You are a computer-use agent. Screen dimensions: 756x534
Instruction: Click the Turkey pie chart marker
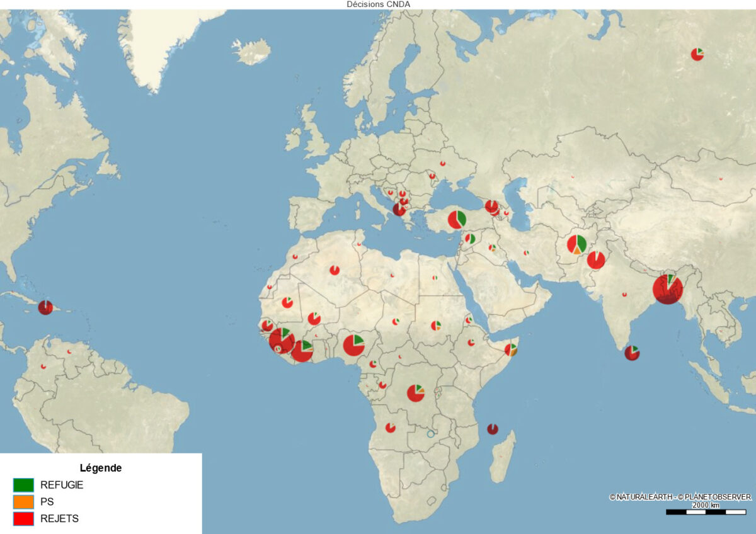tap(457, 220)
